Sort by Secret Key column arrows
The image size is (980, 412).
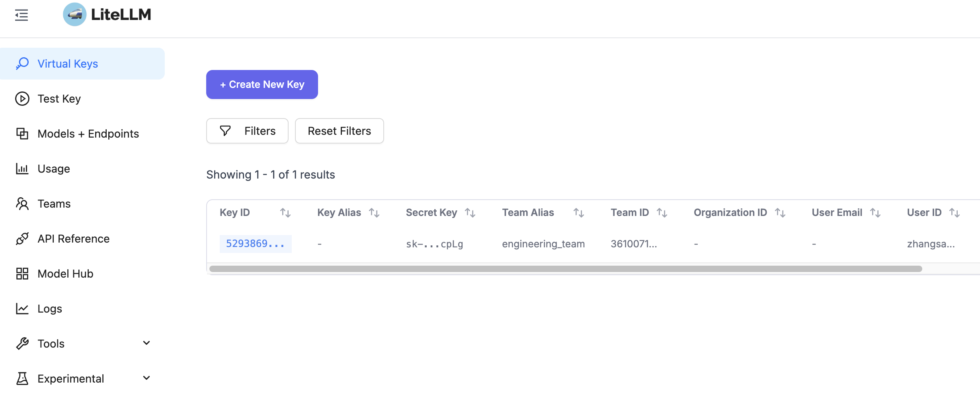coord(470,213)
